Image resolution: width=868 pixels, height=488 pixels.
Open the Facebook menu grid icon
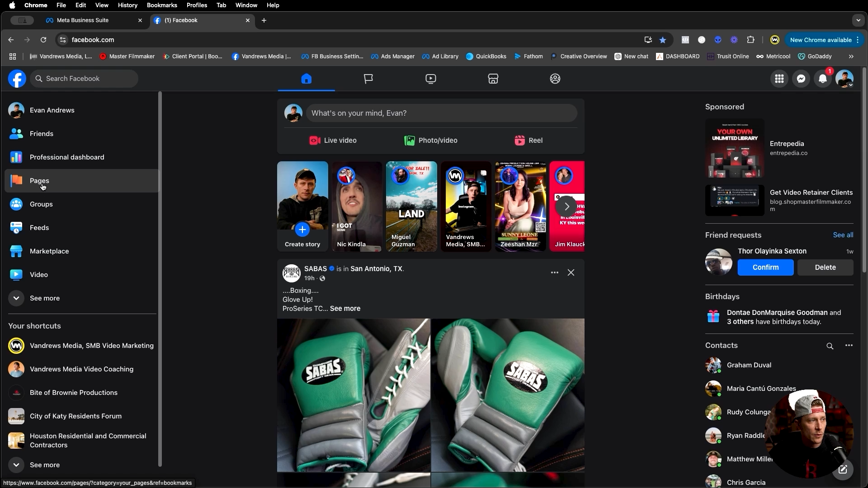pyautogui.click(x=779, y=79)
